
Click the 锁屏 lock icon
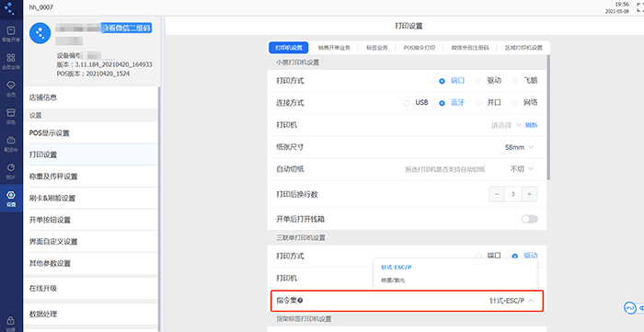(11, 323)
